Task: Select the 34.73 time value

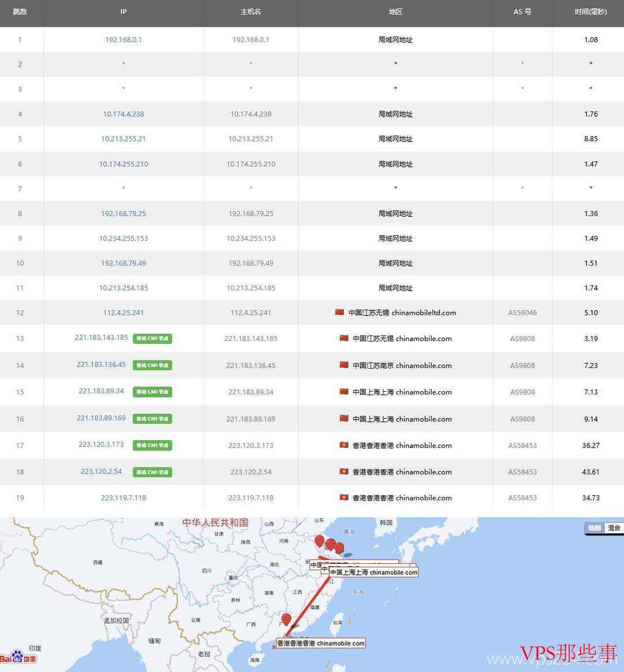Action: (x=590, y=497)
